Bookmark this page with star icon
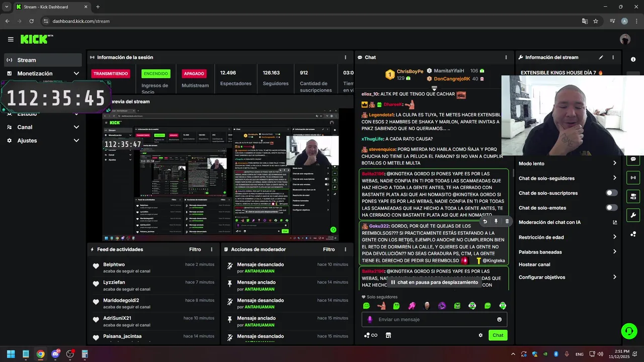The image size is (644, 362). (x=596, y=21)
